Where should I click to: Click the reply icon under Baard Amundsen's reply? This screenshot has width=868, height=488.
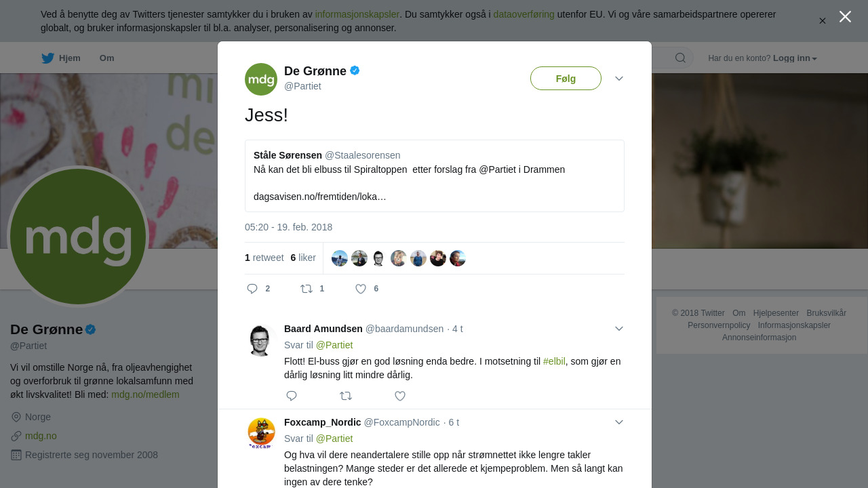292,396
